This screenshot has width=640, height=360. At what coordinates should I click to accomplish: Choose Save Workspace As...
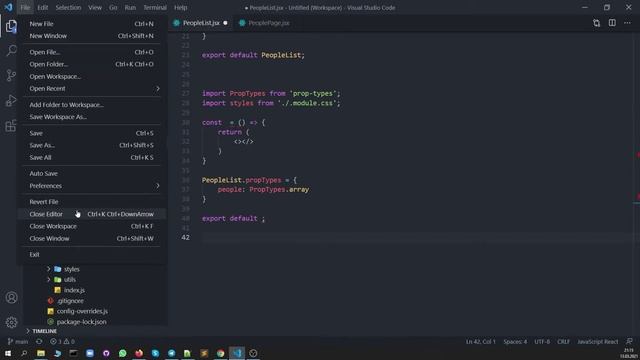click(91, 117)
